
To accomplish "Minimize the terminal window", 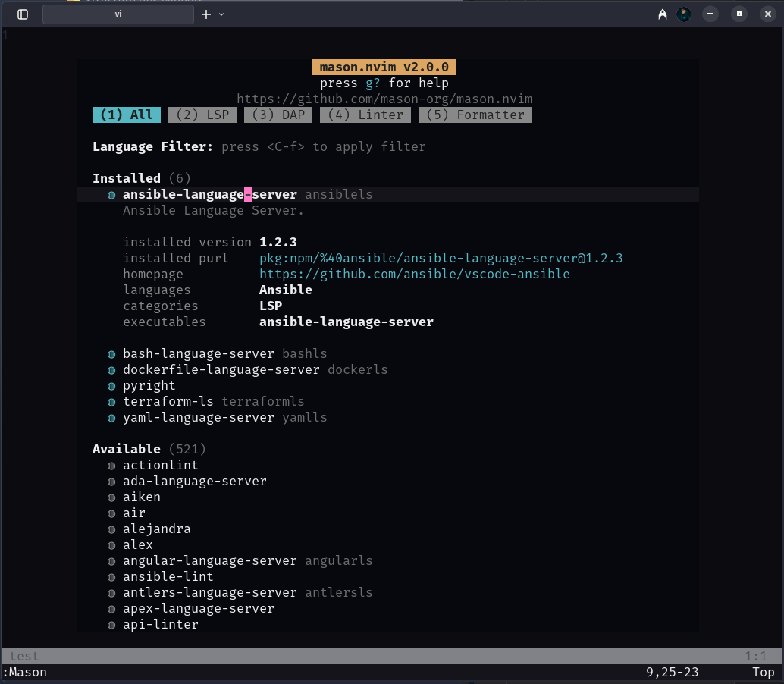I will pyautogui.click(x=710, y=14).
